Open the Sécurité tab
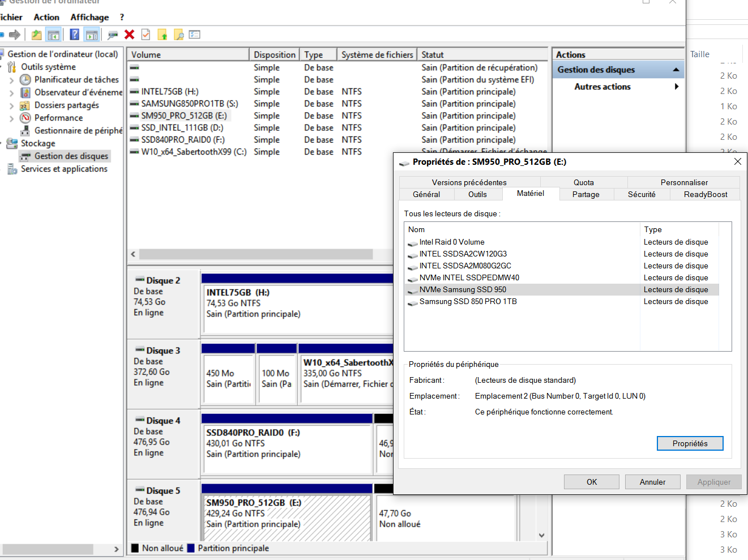The image size is (748, 560). coord(642,194)
